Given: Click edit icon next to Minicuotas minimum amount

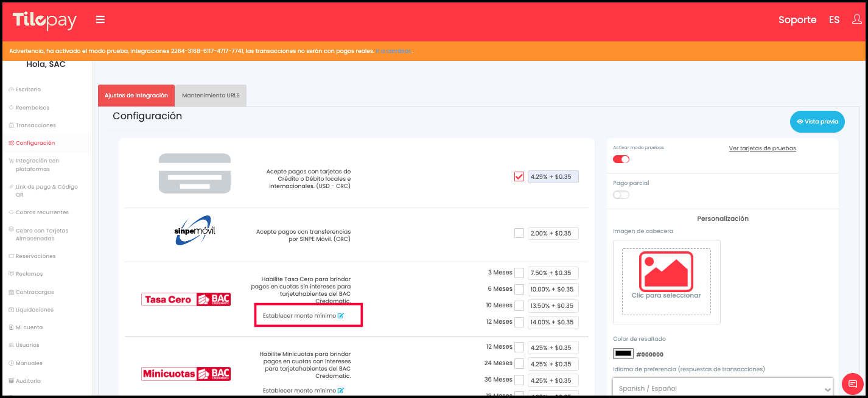Looking at the screenshot, I should [341, 391].
